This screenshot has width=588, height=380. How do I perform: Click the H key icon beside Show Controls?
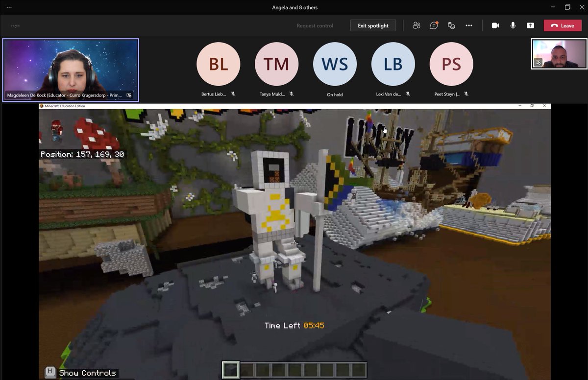click(50, 373)
